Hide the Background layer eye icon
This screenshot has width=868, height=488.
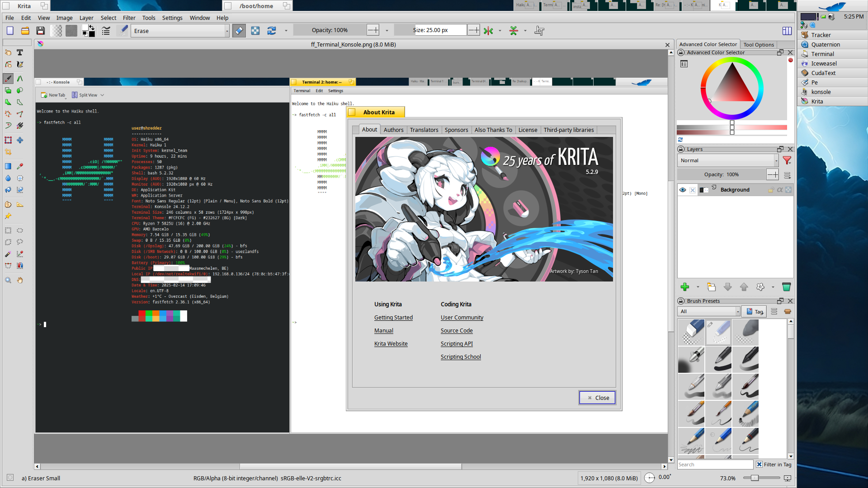[683, 190]
